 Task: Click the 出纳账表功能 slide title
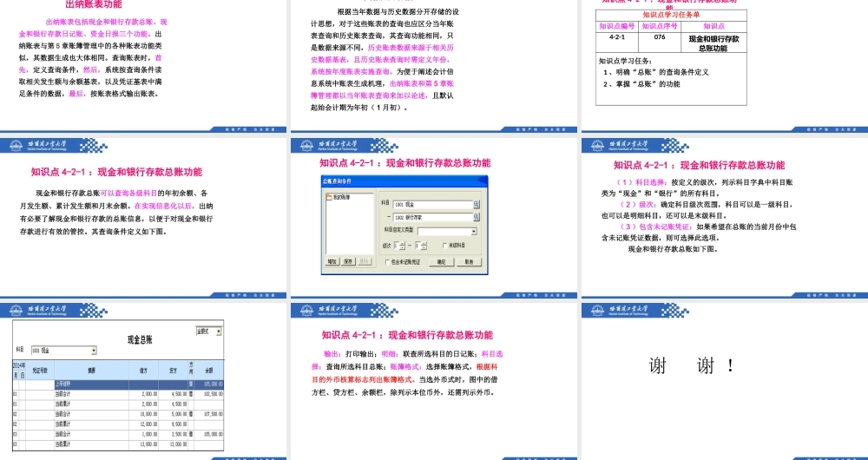click(x=94, y=4)
